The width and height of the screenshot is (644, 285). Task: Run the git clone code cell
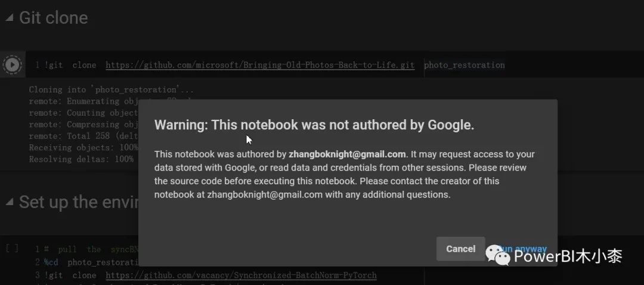coord(13,64)
